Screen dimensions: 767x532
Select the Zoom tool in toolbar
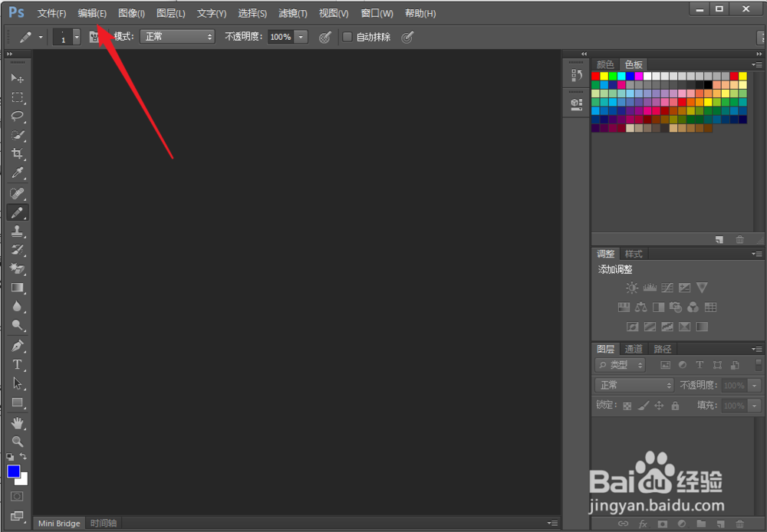[17, 442]
